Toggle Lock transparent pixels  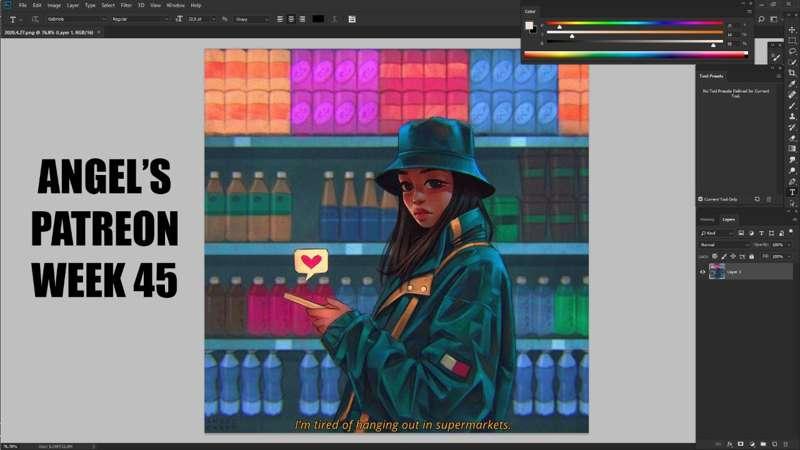[x=715, y=256]
